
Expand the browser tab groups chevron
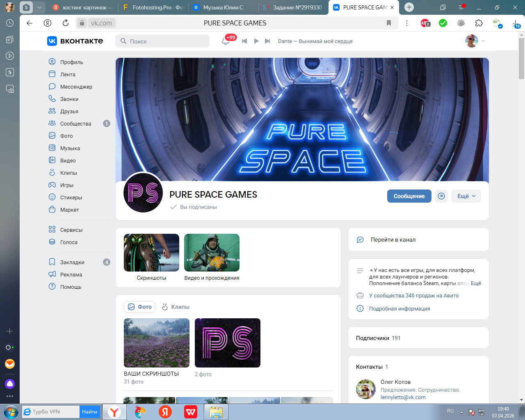coord(39,7)
